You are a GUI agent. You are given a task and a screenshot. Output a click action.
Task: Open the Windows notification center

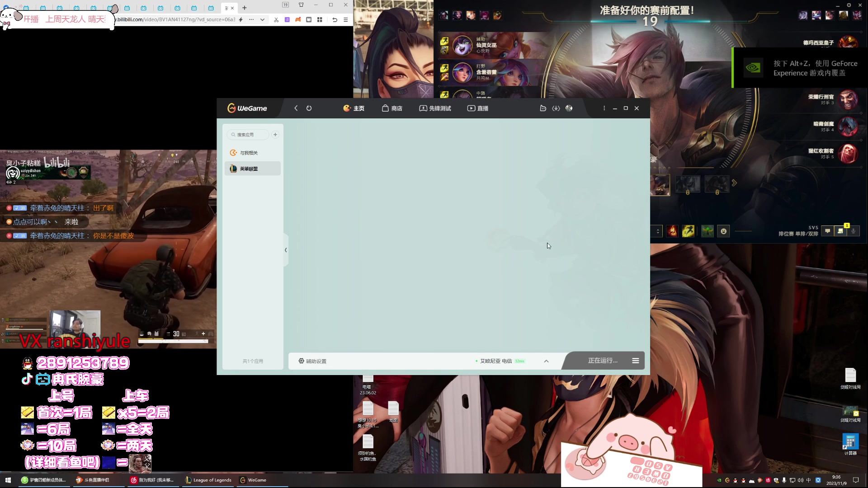(855, 480)
